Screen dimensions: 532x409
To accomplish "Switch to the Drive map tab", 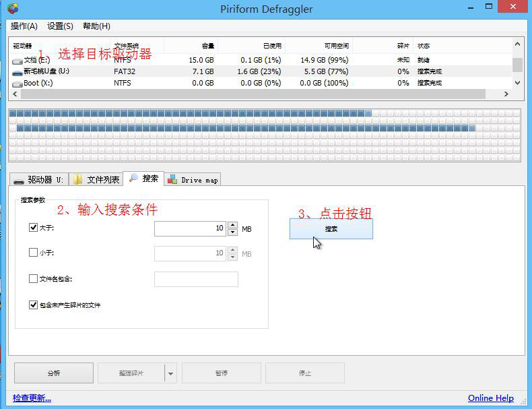I will pyautogui.click(x=193, y=179).
